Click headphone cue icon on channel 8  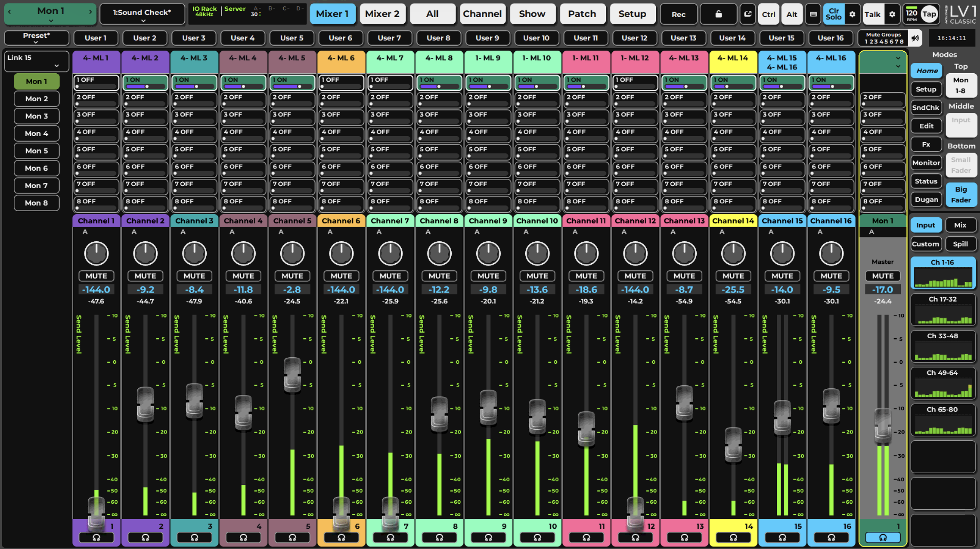click(439, 537)
